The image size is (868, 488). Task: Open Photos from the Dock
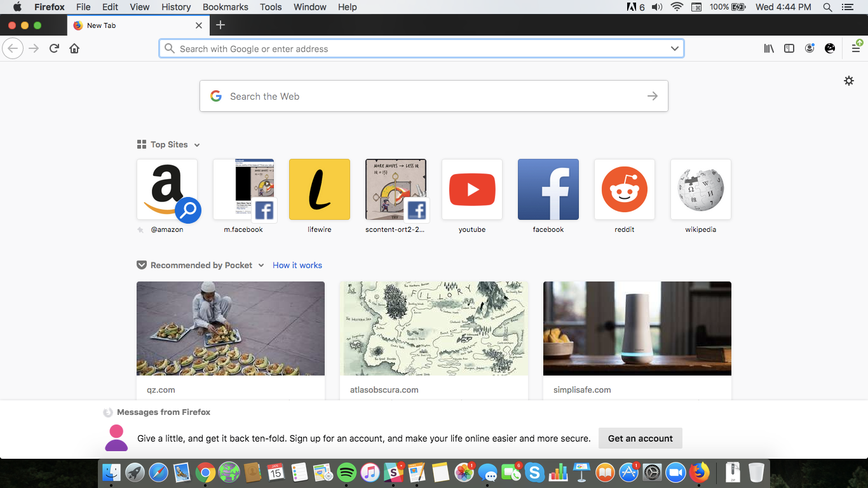(x=465, y=472)
